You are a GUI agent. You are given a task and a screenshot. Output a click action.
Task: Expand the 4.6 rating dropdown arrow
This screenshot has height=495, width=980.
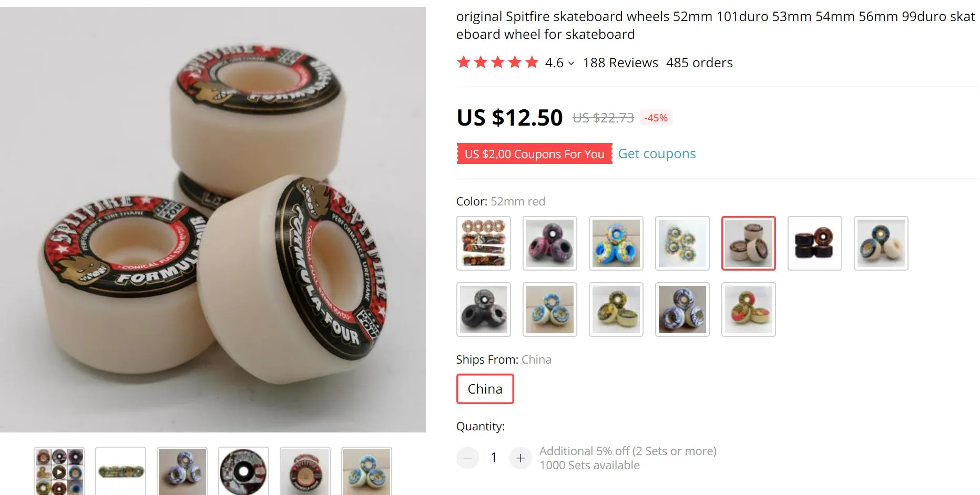click(x=571, y=64)
